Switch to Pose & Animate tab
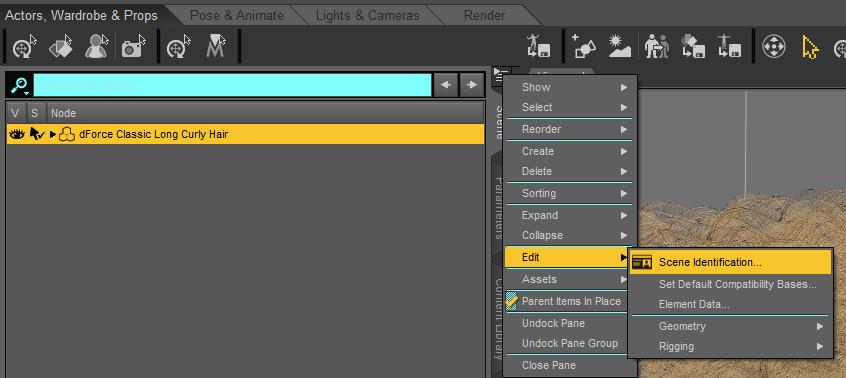The width and height of the screenshot is (846, 378). tap(236, 16)
